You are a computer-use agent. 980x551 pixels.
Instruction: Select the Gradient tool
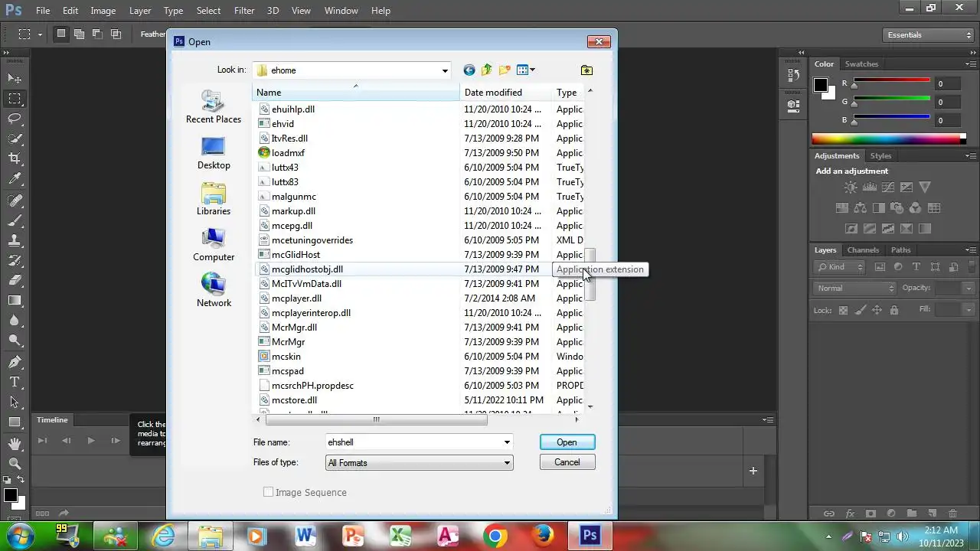tap(15, 300)
